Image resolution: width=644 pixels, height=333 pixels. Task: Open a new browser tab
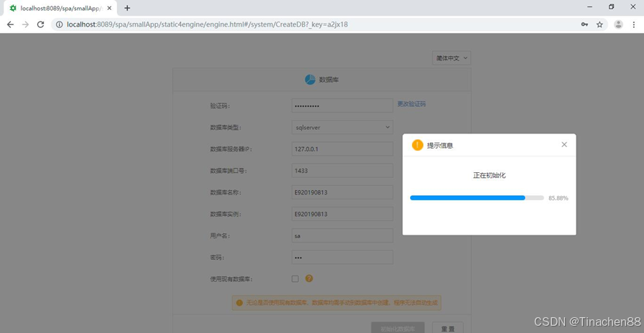tap(127, 8)
